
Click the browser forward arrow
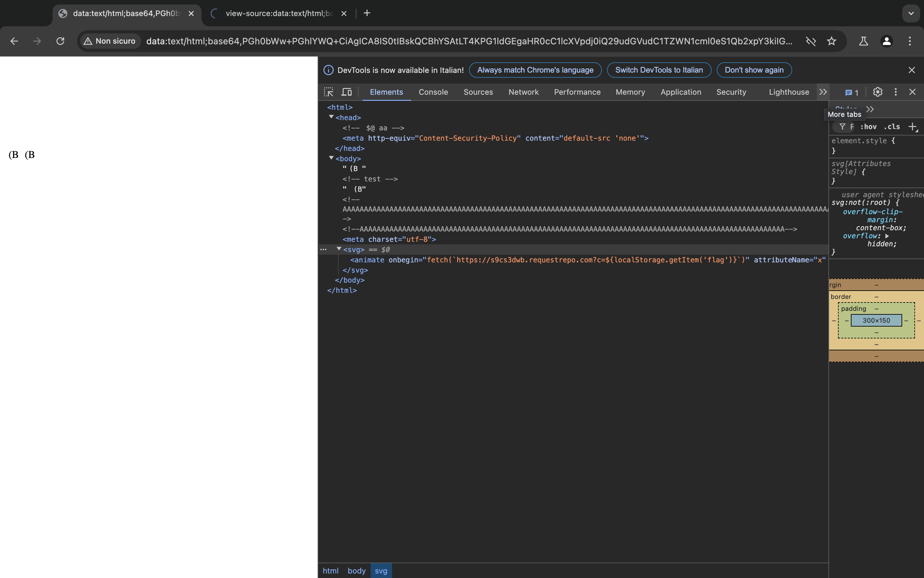pyautogui.click(x=37, y=41)
